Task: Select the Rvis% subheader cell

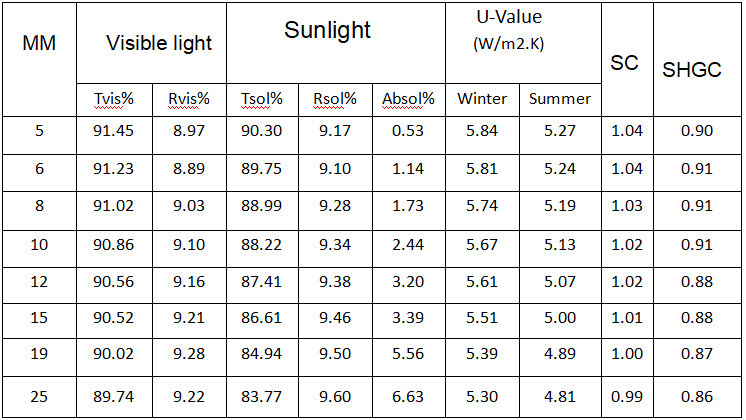Action: pyautogui.click(x=189, y=100)
